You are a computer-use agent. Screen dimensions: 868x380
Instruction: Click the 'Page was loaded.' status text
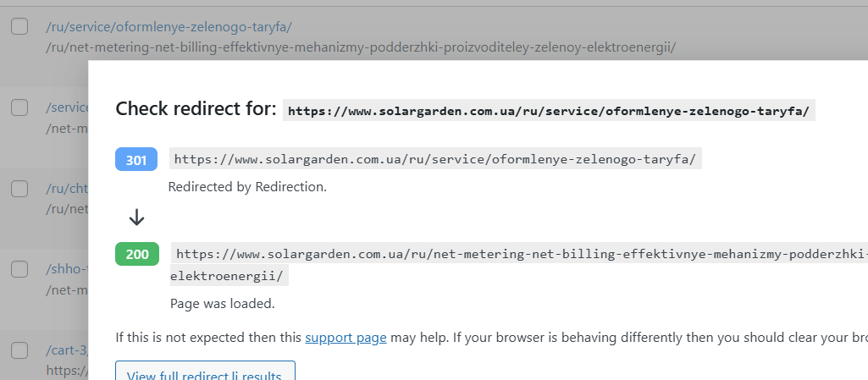click(x=223, y=303)
